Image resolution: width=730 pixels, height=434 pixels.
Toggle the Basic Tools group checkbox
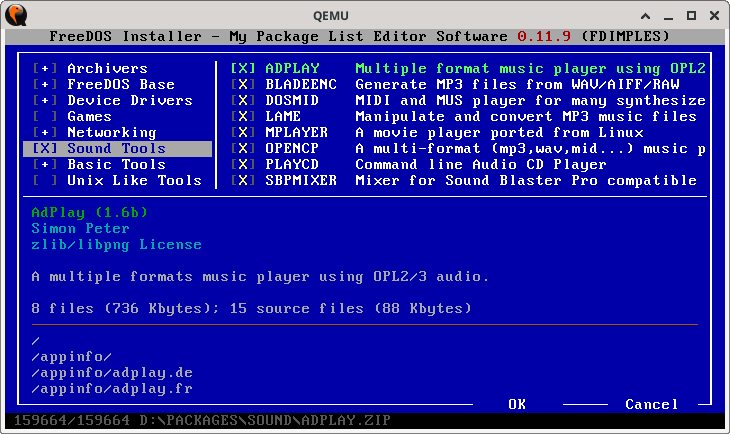point(45,164)
